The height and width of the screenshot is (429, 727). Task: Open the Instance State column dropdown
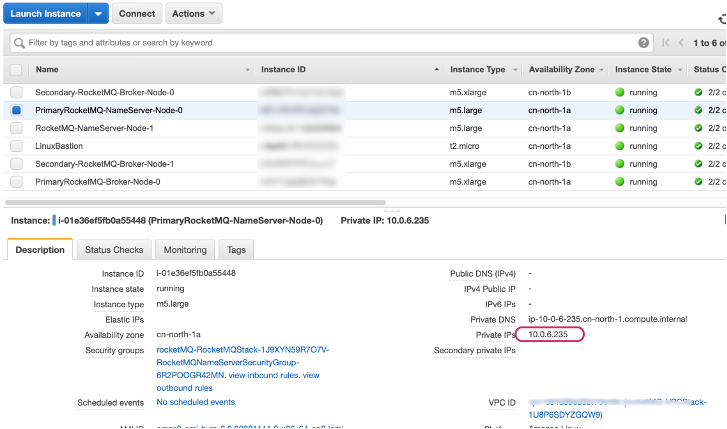[680, 70]
